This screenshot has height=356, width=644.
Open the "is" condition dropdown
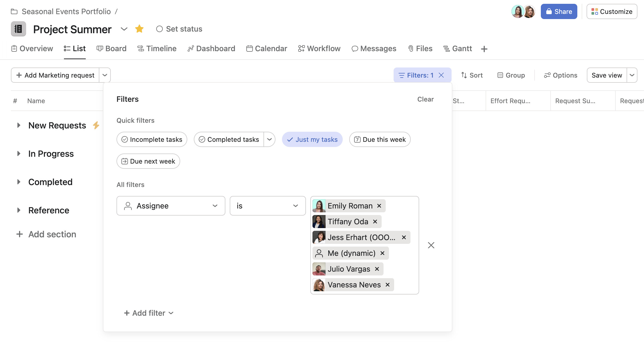268,206
